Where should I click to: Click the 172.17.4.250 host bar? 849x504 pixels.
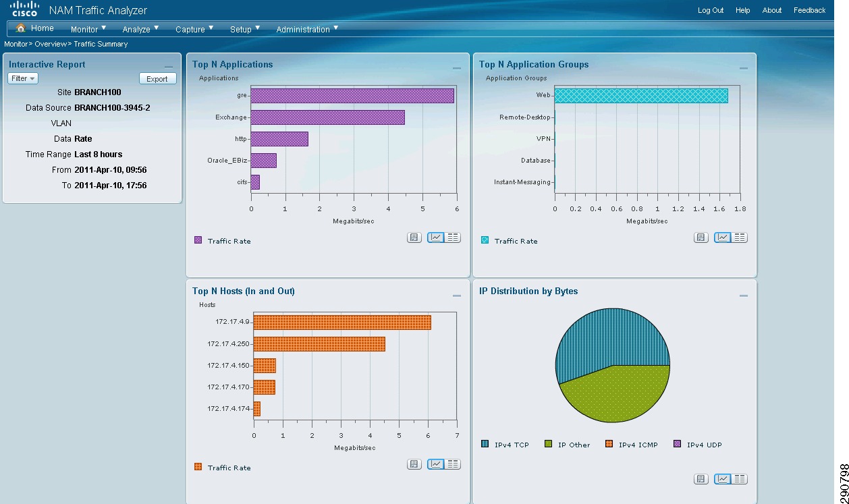pyautogui.click(x=319, y=344)
